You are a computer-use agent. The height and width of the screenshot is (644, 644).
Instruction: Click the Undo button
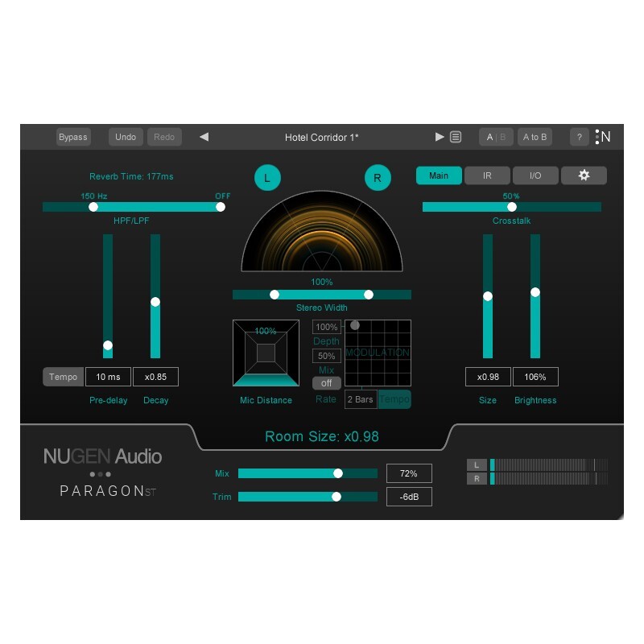(126, 136)
